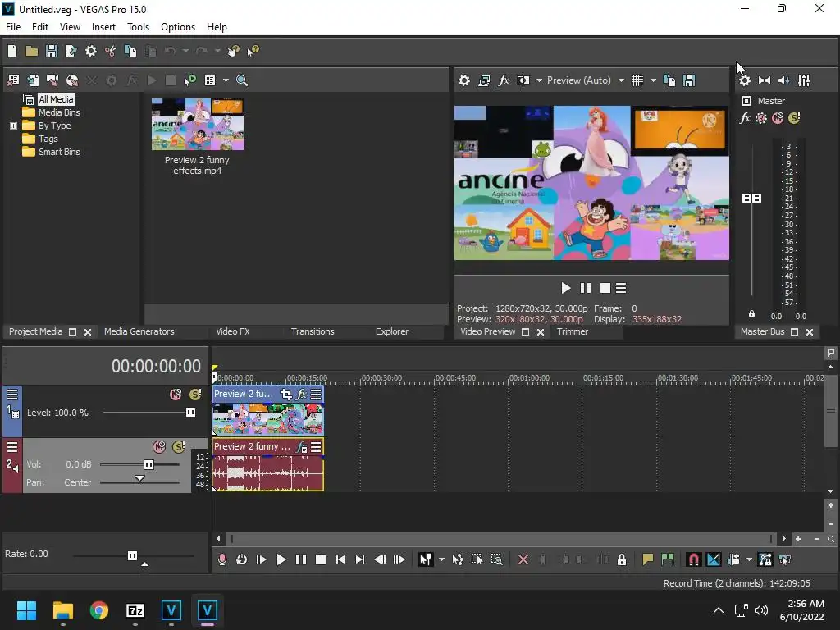Toggle Auto Preview in Project Media toolbar

pyautogui.click(x=190, y=80)
